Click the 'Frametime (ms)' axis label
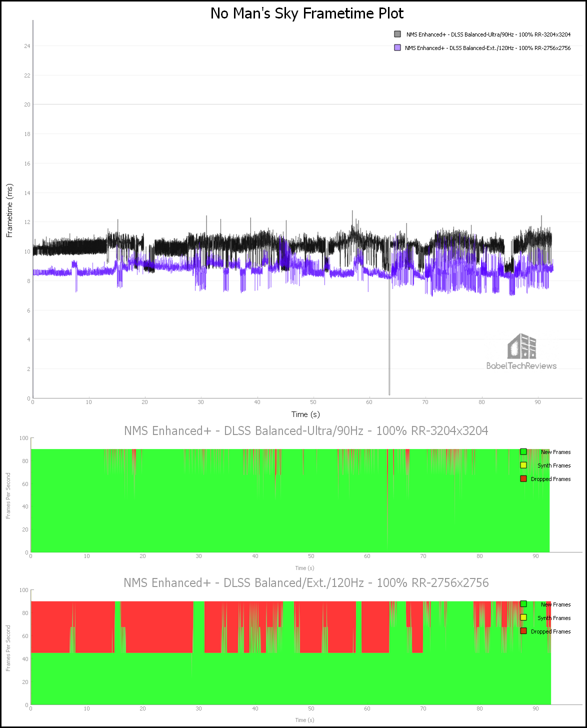 pos(9,210)
